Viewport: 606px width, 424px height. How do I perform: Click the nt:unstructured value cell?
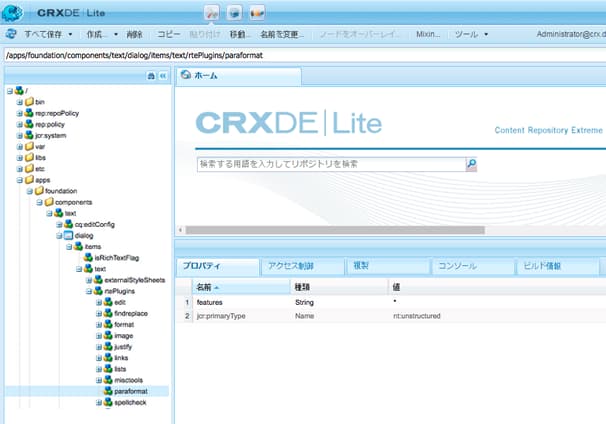click(417, 316)
